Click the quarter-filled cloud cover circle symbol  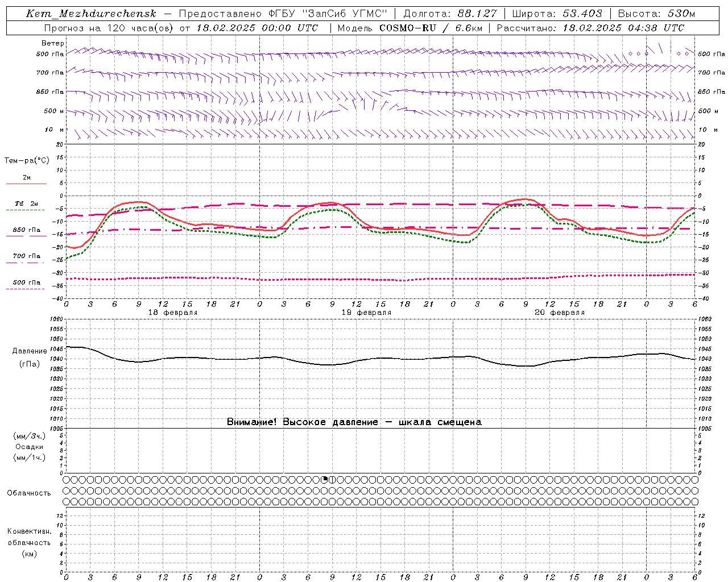[x=325, y=480]
